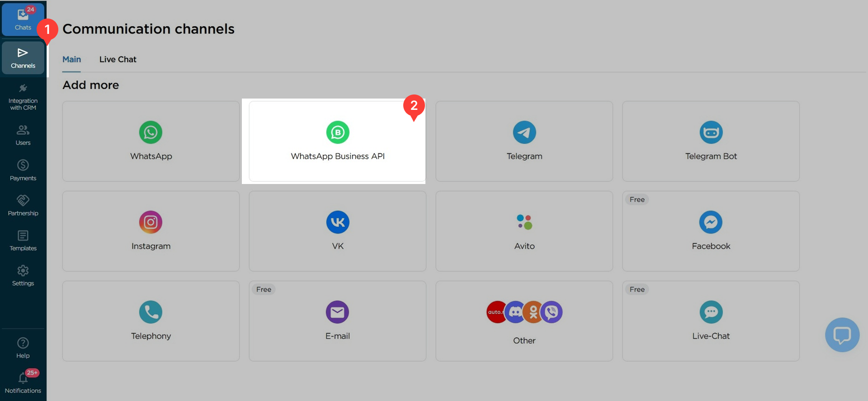868x401 pixels.
Task: Select the Facebook card label
Action: coord(711,246)
